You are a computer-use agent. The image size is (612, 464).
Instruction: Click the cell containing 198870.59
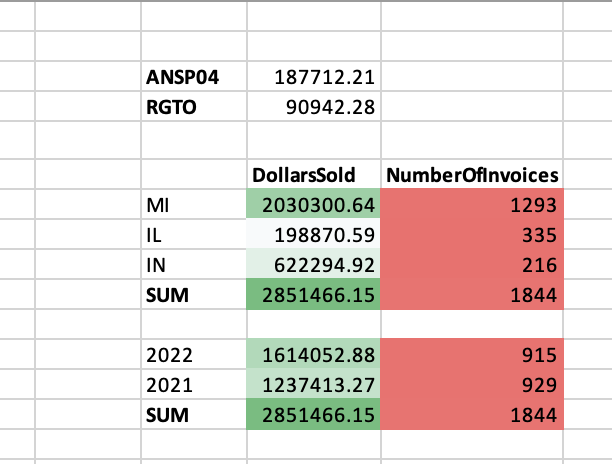[x=314, y=235]
